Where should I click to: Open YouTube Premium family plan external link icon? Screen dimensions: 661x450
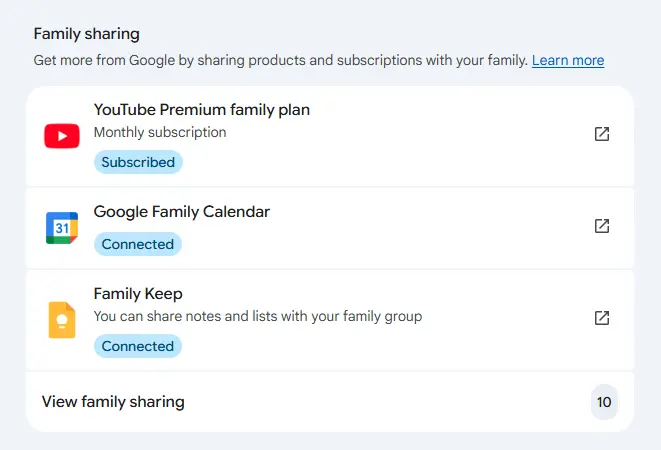pos(602,134)
